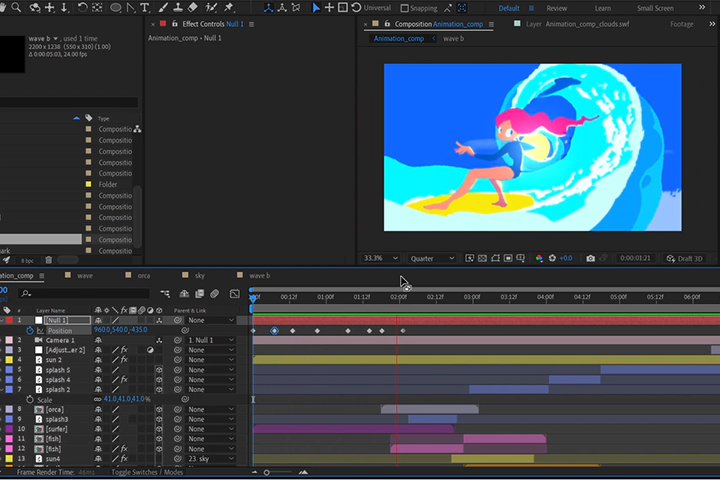Adjust the timeline zoom slider knob
This screenshot has width=720, height=480.
pyautogui.click(x=266, y=472)
